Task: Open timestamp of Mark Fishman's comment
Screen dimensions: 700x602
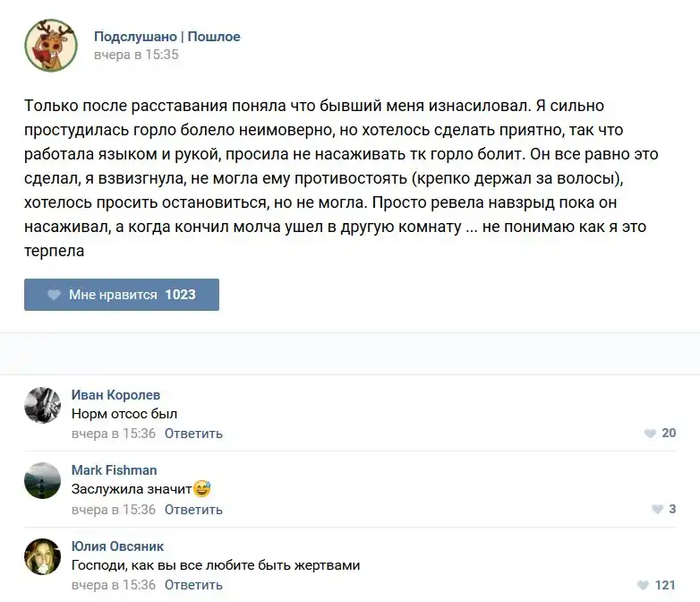Action: click(x=114, y=510)
